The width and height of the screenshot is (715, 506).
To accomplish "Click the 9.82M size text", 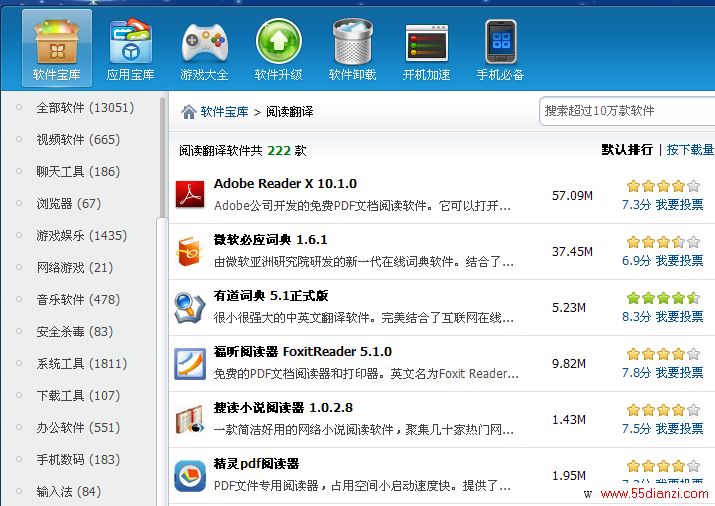I will 569,364.
